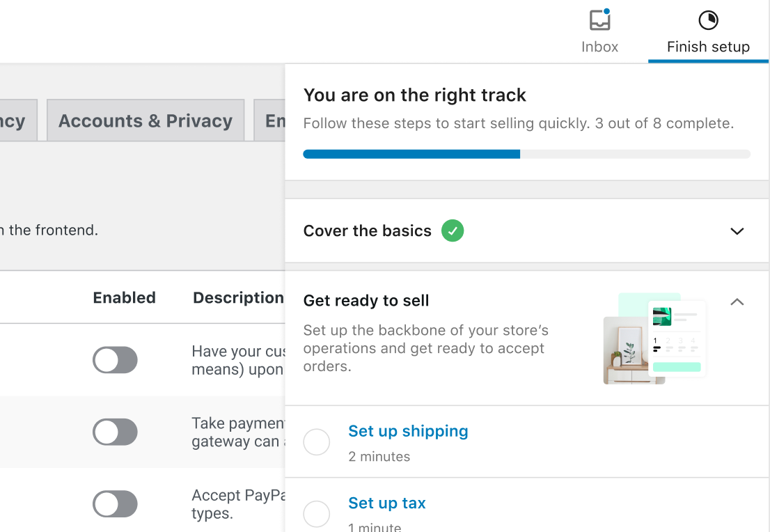Open the Set up tax task
770x532 pixels.
click(387, 503)
